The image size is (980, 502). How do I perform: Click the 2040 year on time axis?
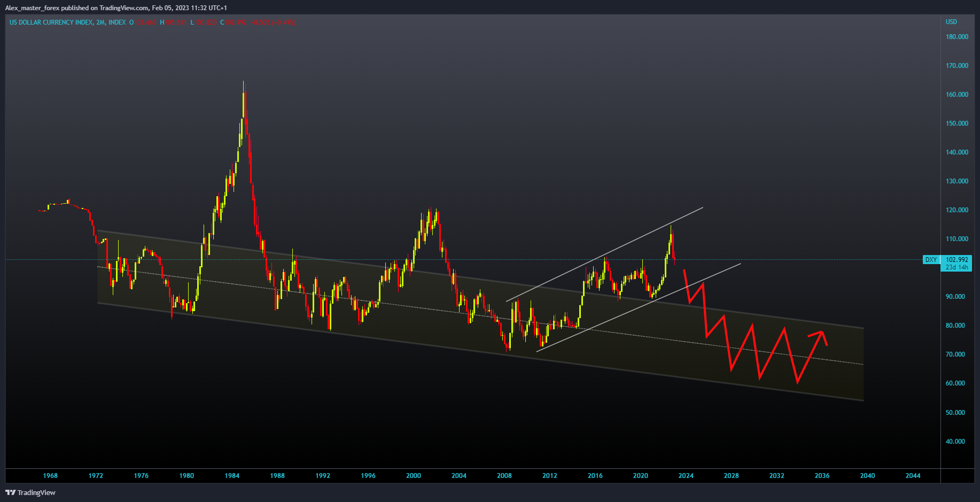[x=868, y=476]
